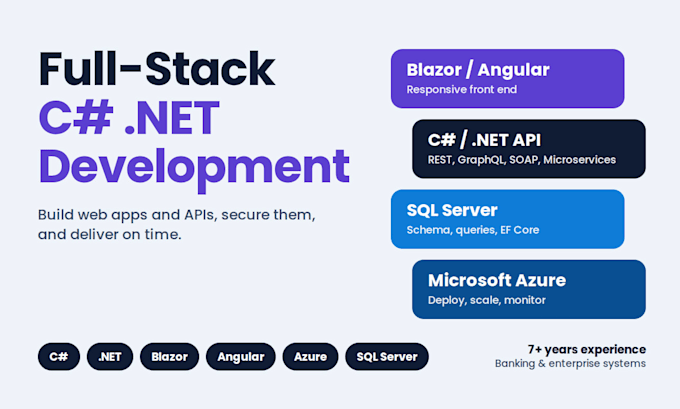This screenshot has height=409, width=680.
Task: Click the Azure pill tag
Action: [311, 357]
